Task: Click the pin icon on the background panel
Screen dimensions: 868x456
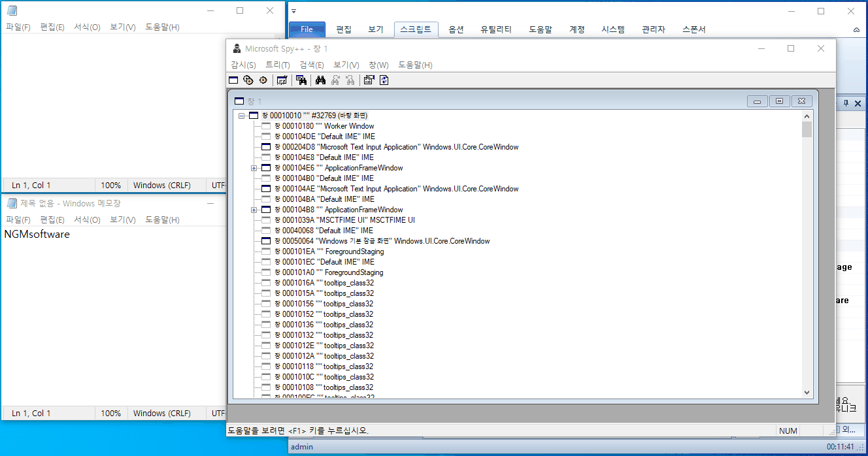Action: 845,103
